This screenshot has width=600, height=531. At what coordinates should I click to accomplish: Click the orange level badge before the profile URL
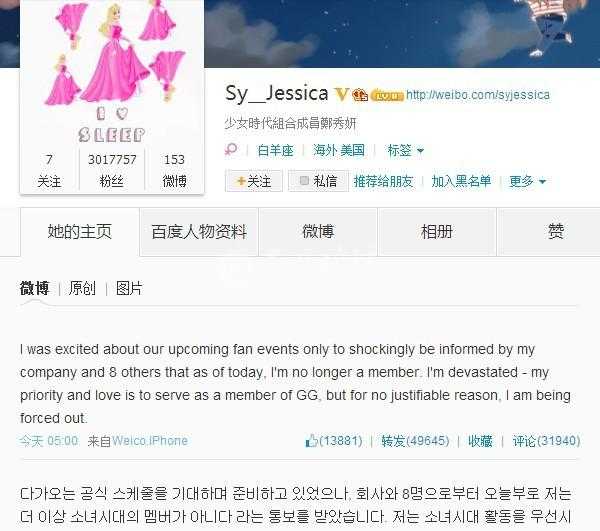click(387, 95)
